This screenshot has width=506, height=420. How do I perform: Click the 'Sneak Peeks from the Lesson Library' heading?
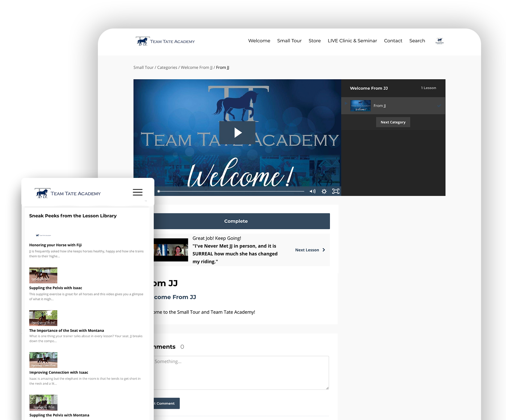coord(73,216)
